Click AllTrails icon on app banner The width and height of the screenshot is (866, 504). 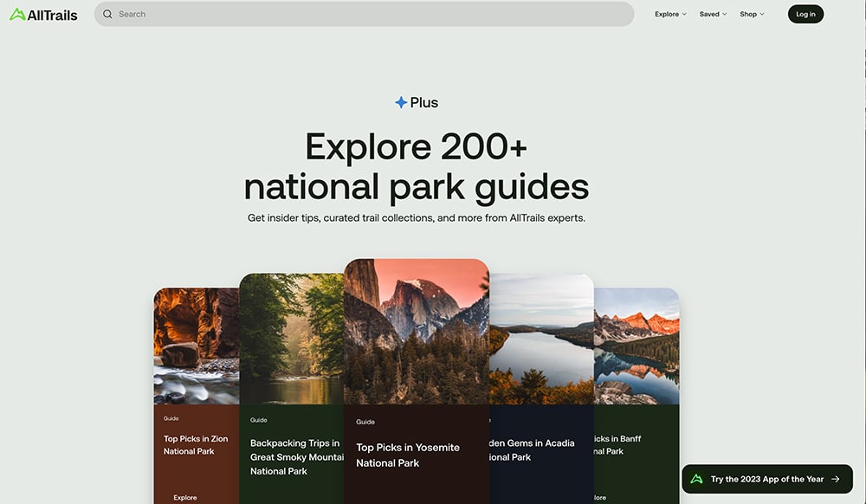697,479
